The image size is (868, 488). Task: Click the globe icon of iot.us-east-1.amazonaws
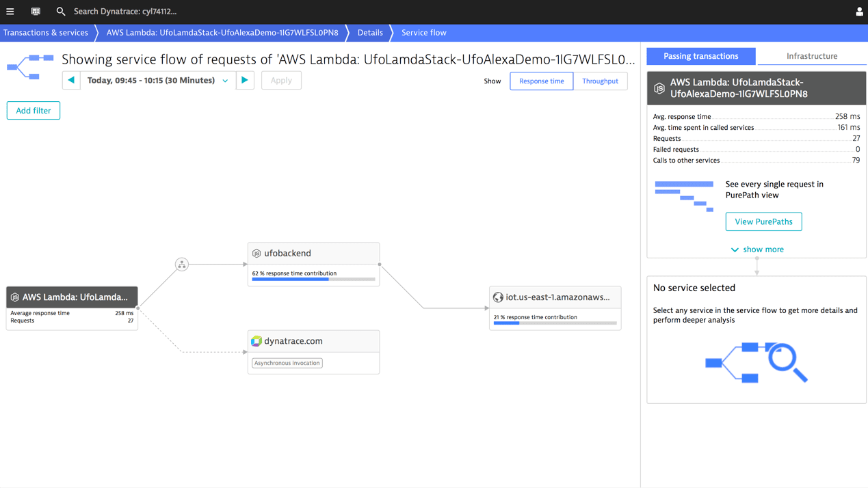click(498, 297)
